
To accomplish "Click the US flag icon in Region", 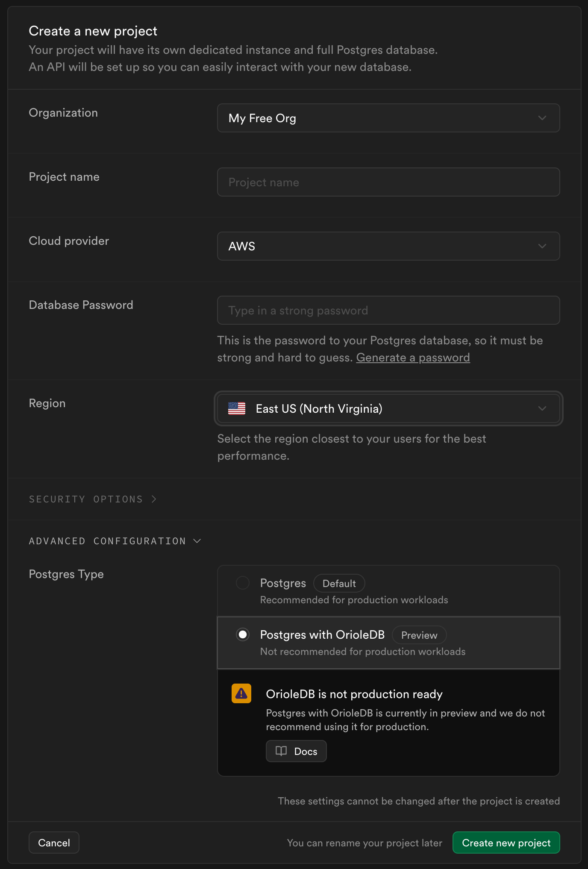I will 237,408.
